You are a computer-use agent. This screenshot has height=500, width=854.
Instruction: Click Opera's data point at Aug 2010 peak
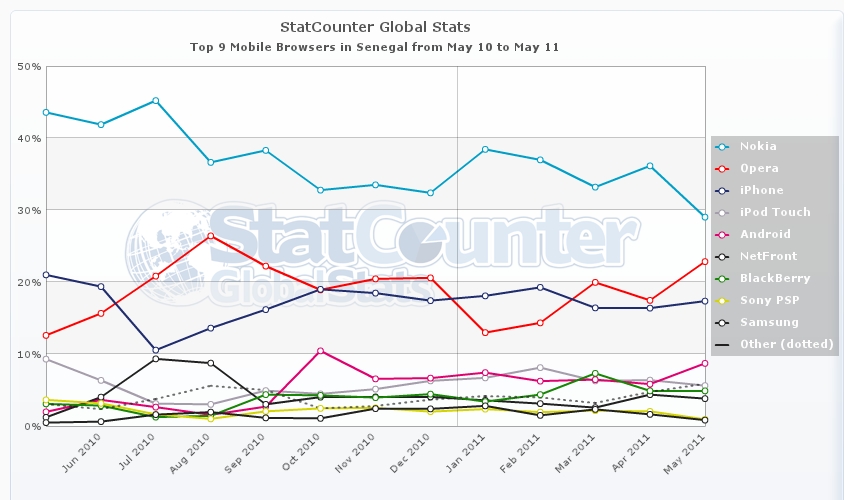[x=210, y=236]
